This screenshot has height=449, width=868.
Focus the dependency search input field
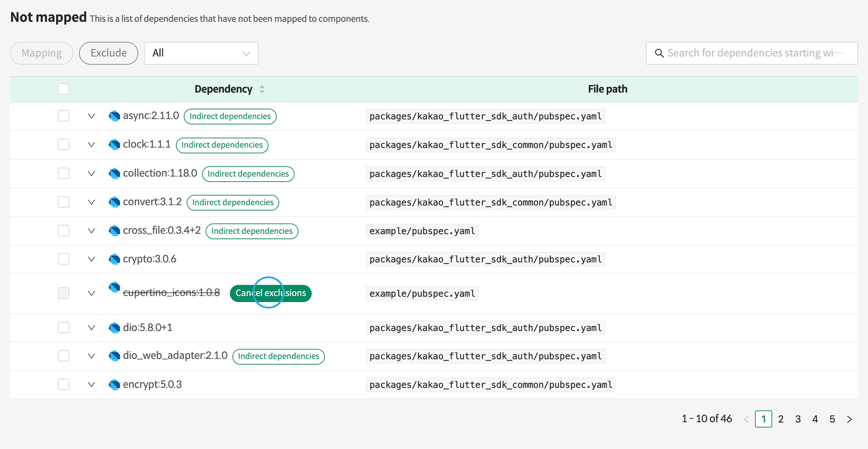(755, 53)
